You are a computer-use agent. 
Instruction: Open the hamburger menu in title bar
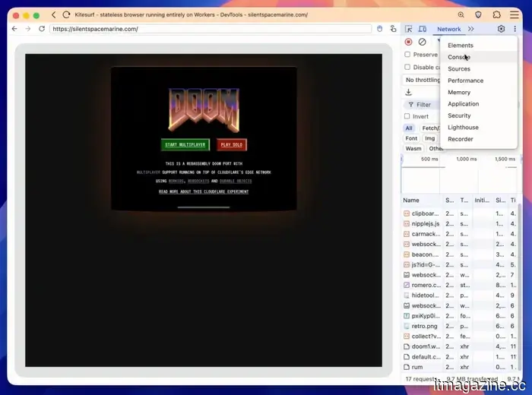coord(515,14)
